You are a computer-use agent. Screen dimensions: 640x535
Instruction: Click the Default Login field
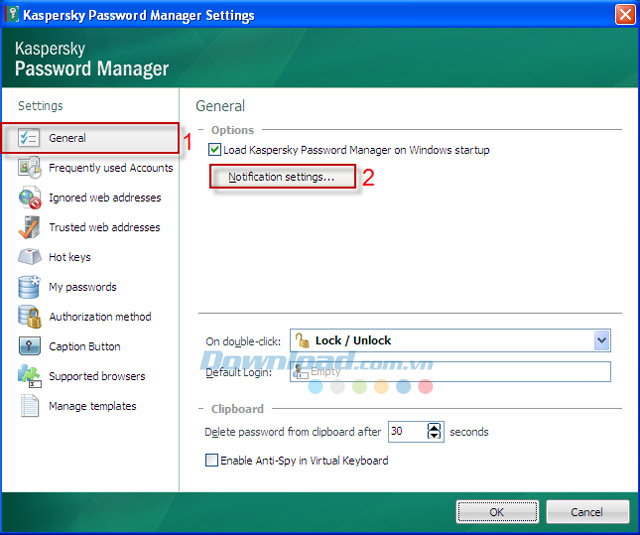coord(450,372)
